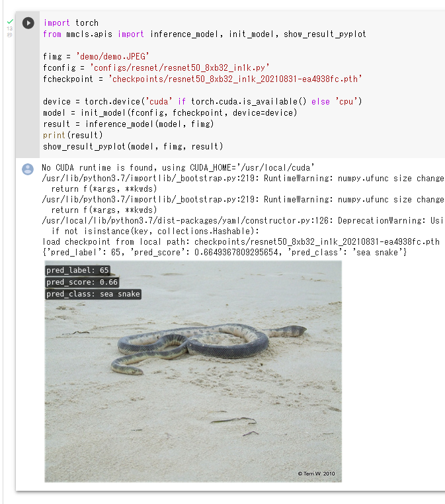The image size is (445, 504).
Task: Click the output user avatar icon
Action: point(28,169)
